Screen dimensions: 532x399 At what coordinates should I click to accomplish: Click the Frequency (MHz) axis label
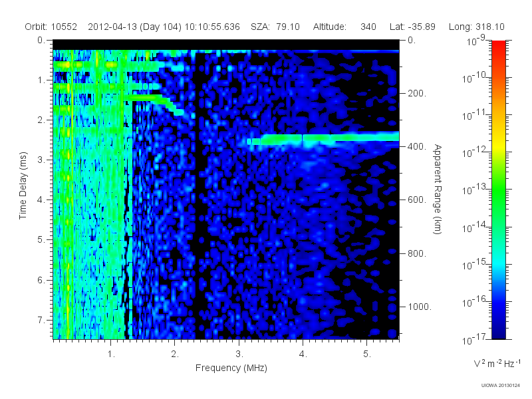(231, 368)
